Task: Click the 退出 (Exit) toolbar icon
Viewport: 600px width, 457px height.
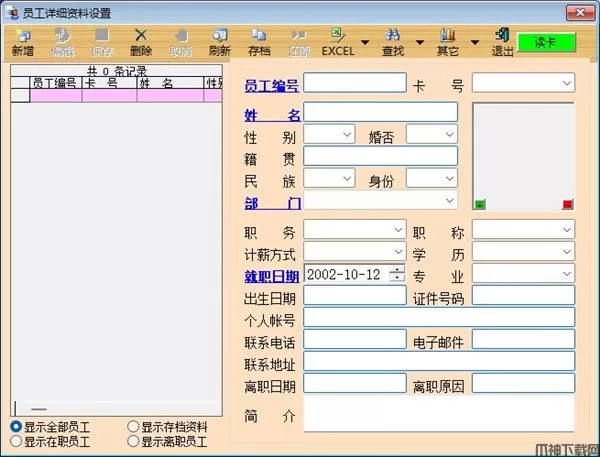Action: pyautogui.click(x=503, y=37)
